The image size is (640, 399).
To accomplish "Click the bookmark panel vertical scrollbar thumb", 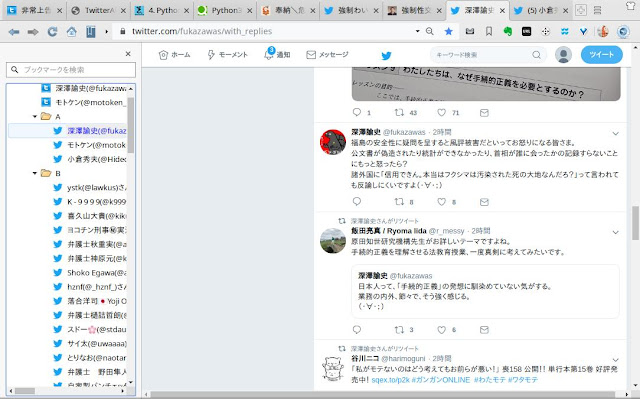I will coord(131,125).
